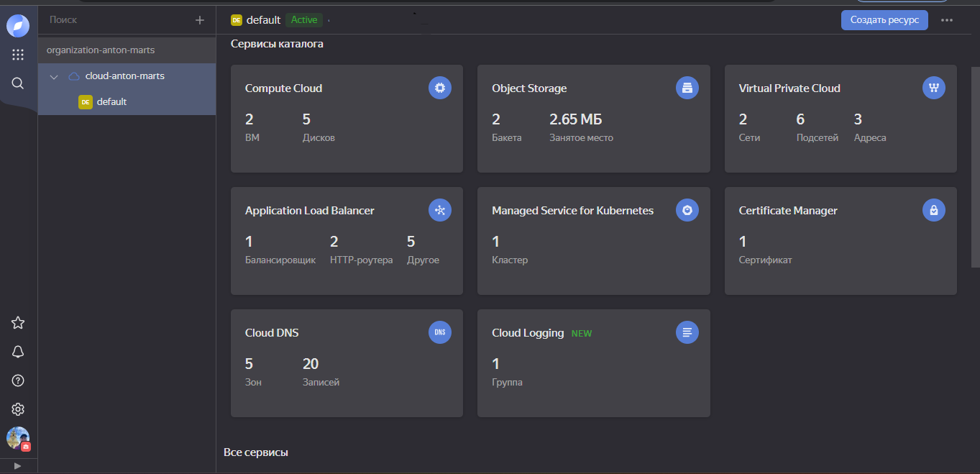Screen dimensions: 980x474
Task: Open the all-services grid icon in sidebar
Action: coord(17,54)
